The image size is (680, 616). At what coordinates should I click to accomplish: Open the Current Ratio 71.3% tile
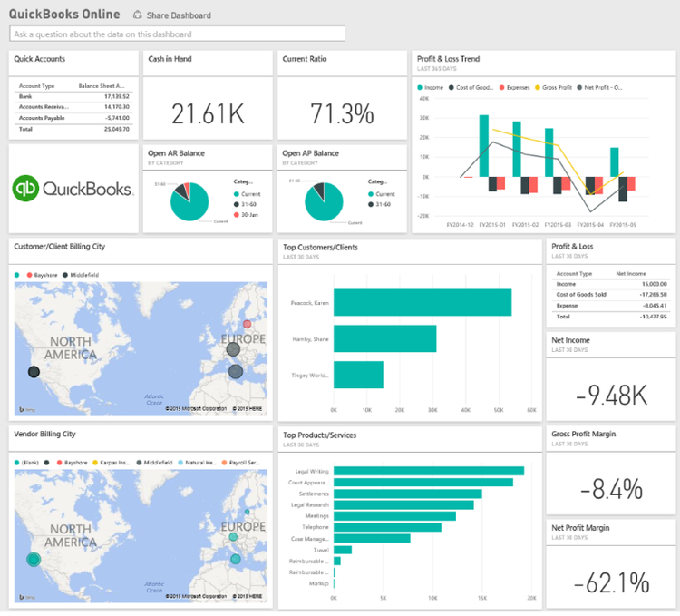tap(342, 95)
